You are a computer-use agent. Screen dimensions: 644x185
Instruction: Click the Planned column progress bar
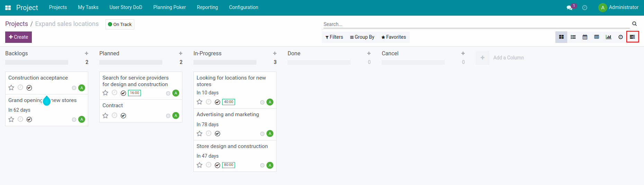pyautogui.click(x=131, y=63)
